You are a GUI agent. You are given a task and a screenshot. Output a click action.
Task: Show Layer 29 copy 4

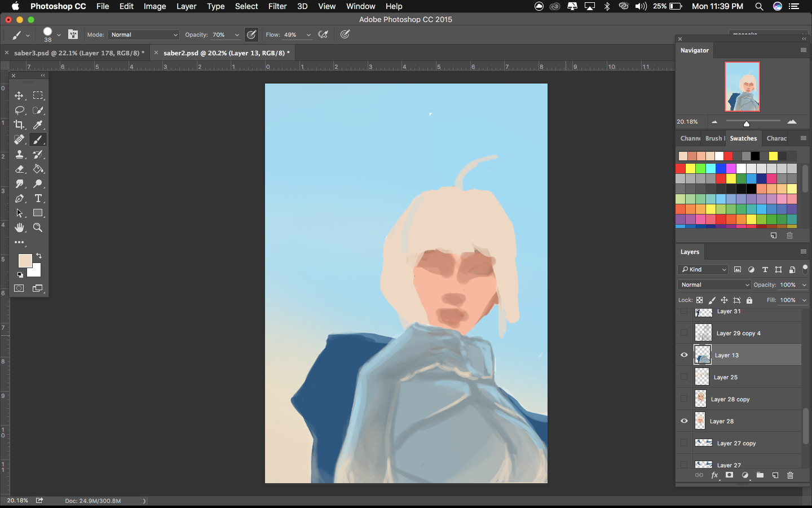pyautogui.click(x=684, y=333)
